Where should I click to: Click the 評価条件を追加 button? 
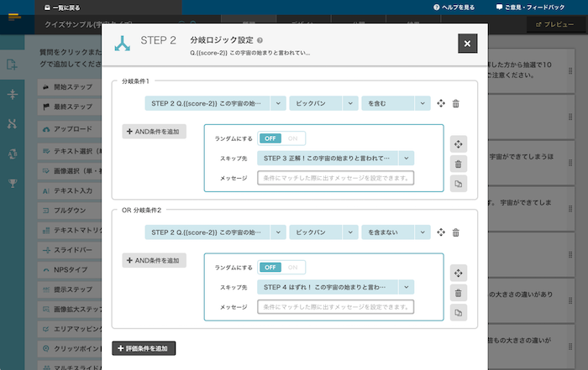[x=144, y=347]
